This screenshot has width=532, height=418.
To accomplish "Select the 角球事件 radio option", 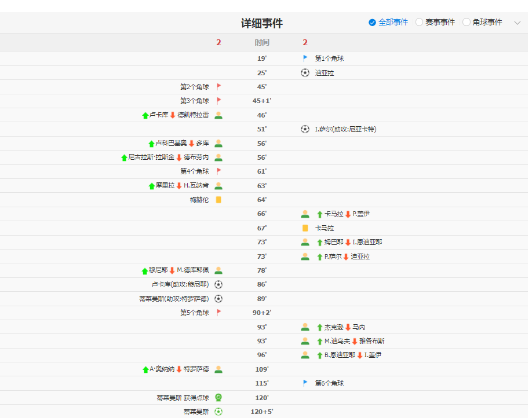I will click(x=482, y=23).
